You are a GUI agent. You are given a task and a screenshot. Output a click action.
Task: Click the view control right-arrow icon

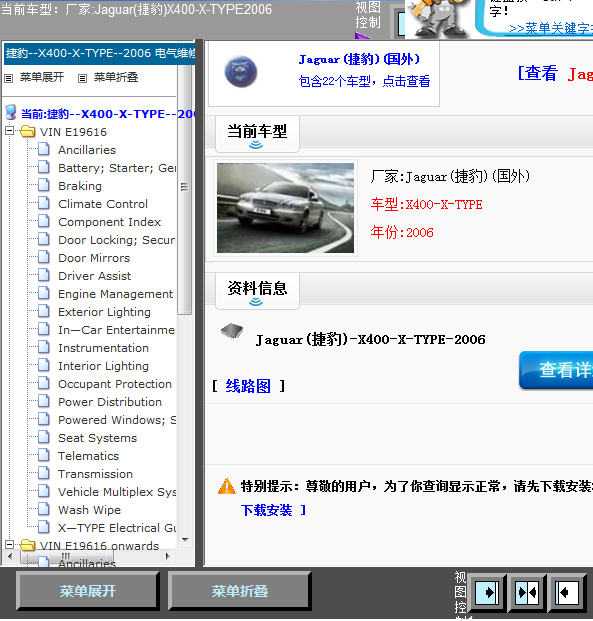click(x=487, y=592)
